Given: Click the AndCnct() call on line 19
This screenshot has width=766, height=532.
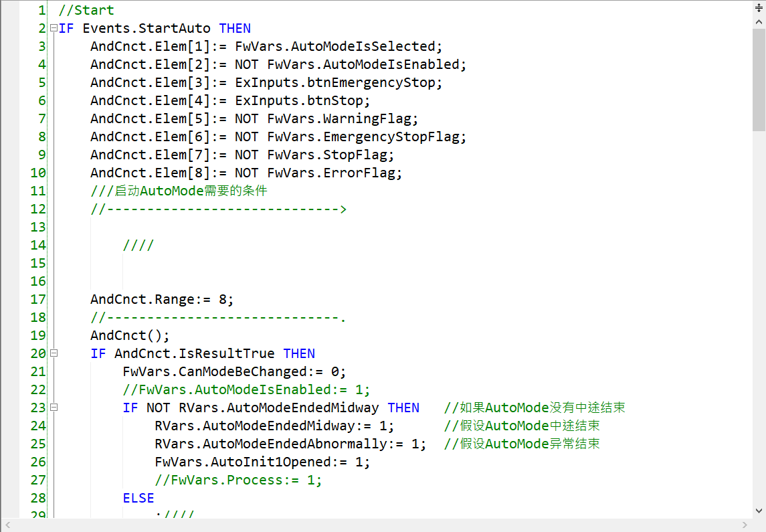Looking at the screenshot, I should (x=130, y=335).
